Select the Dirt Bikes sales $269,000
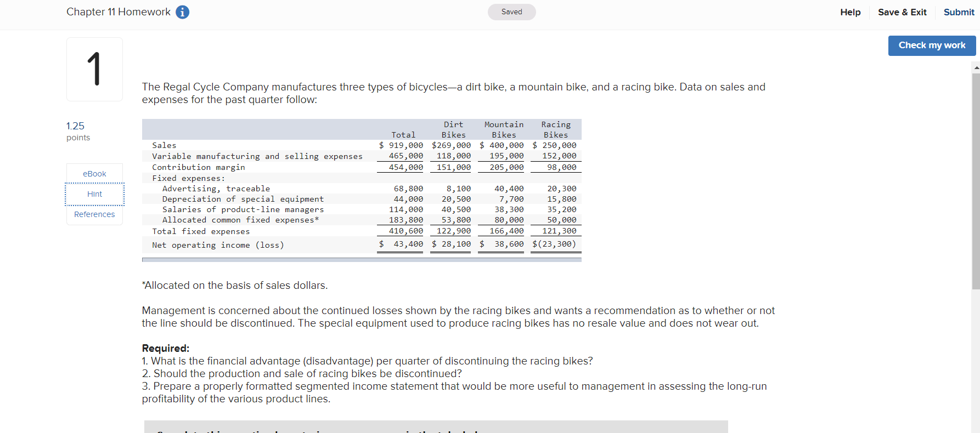 pos(451,145)
